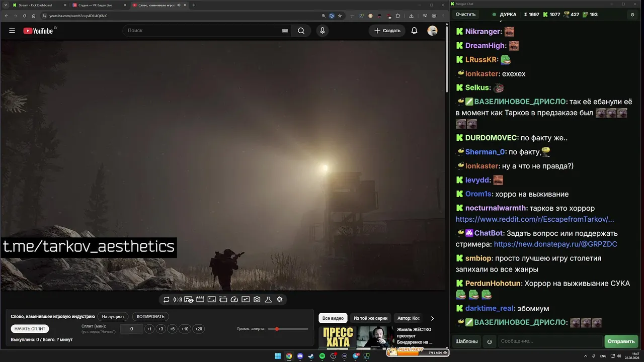644x362 pixels.
Task: Click the clapperboard icon in the video toolbar
Action: (x=200, y=300)
